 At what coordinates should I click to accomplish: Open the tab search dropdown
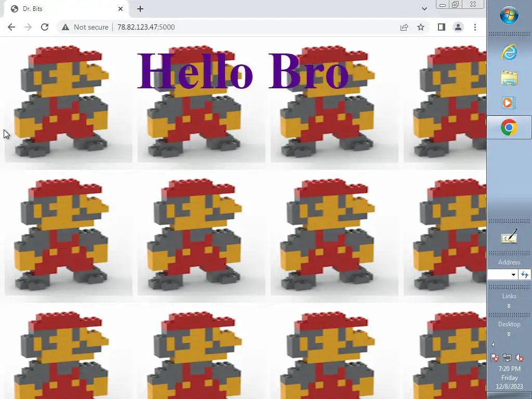pyautogui.click(x=424, y=9)
